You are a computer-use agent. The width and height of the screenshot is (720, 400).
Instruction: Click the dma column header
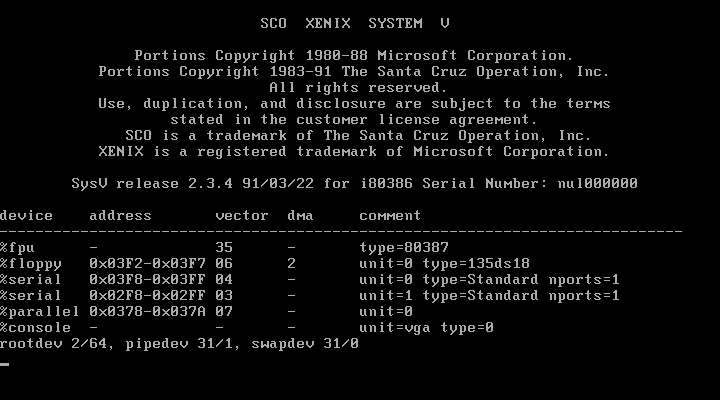coord(300,216)
